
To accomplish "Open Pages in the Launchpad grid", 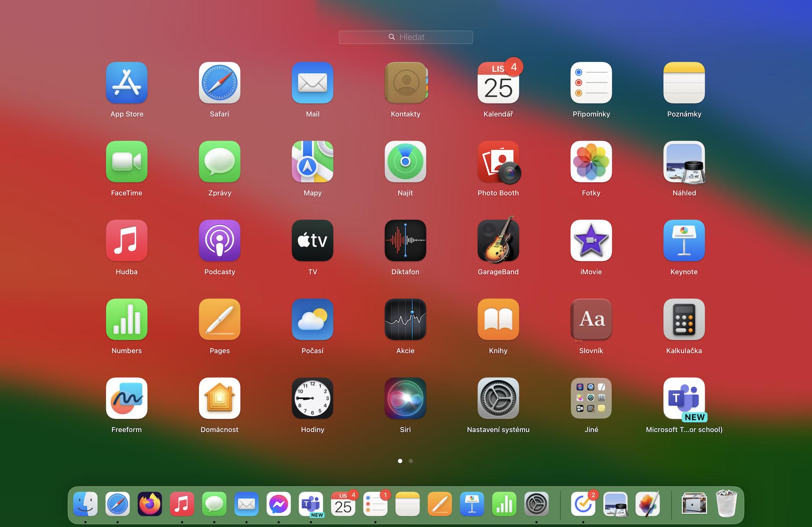I will coord(219,319).
